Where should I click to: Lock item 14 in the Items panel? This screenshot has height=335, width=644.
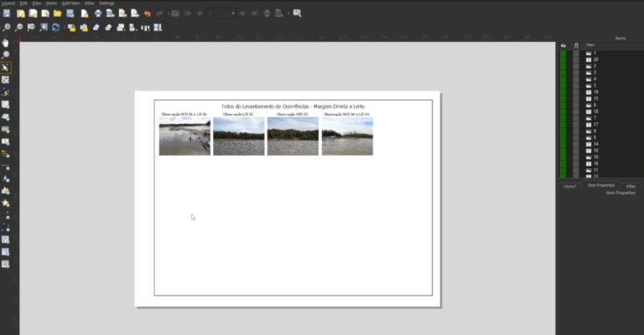(x=576, y=144)
